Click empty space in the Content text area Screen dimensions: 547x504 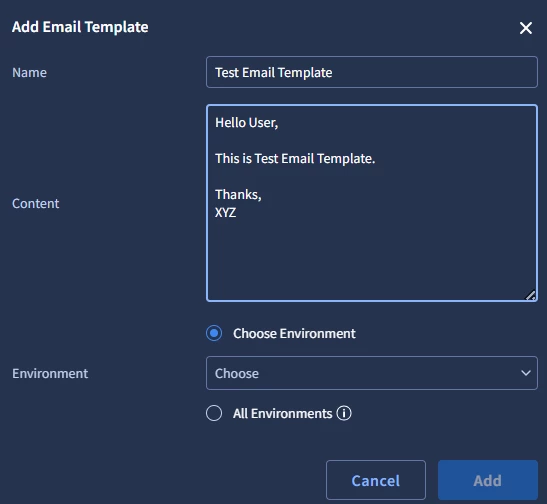pyautogui.click(x=372, y=258)
